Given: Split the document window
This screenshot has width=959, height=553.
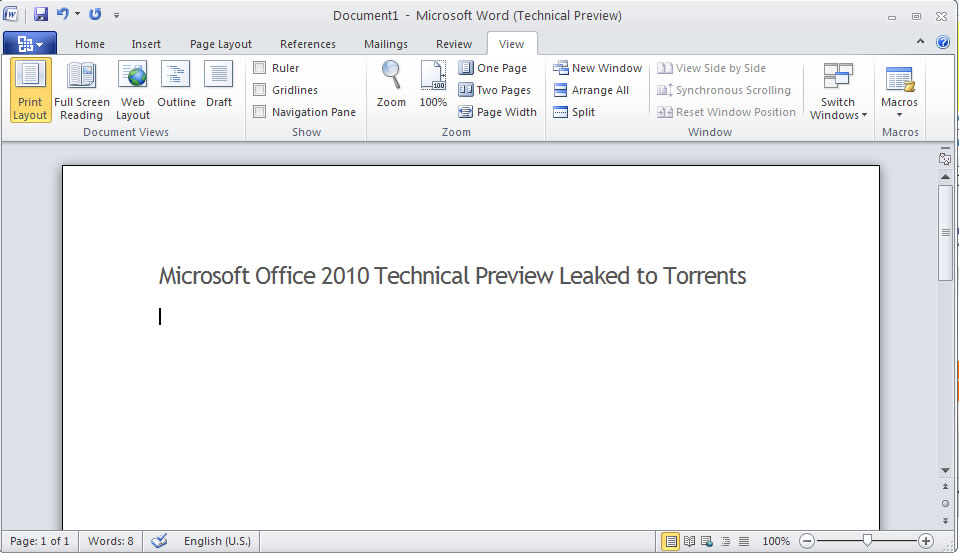Looking at the screenshot, I should pyautogui.click(x=574, y=112).
